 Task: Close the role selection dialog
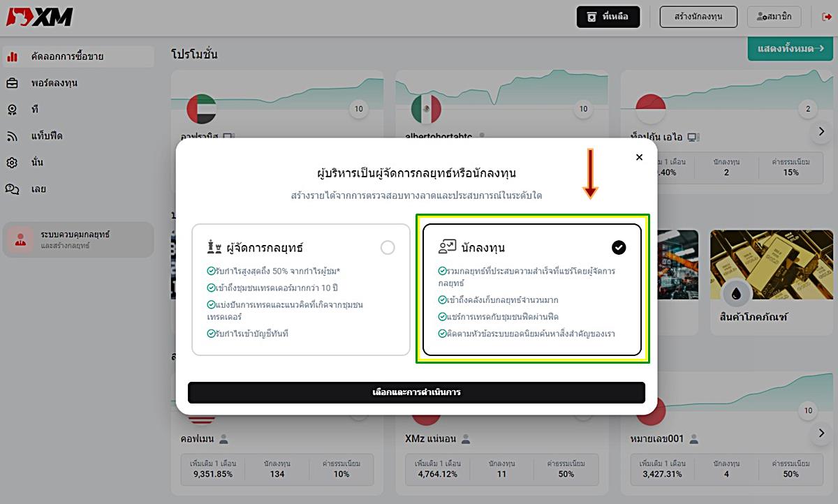639,158
